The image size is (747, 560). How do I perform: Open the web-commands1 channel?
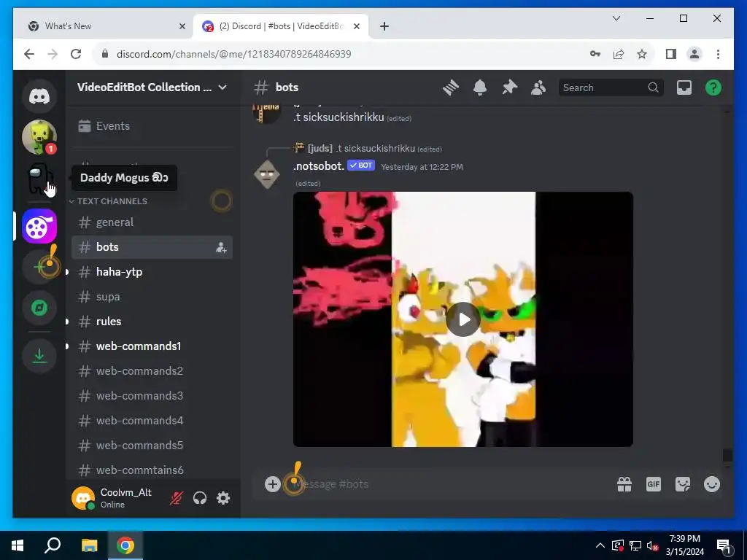click(x=152, y=346)
